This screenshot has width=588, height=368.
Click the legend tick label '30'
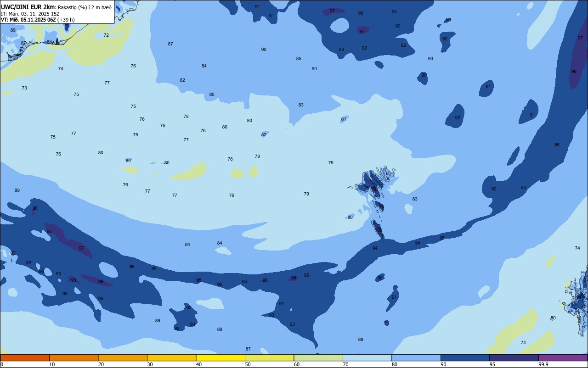point(150,364)
